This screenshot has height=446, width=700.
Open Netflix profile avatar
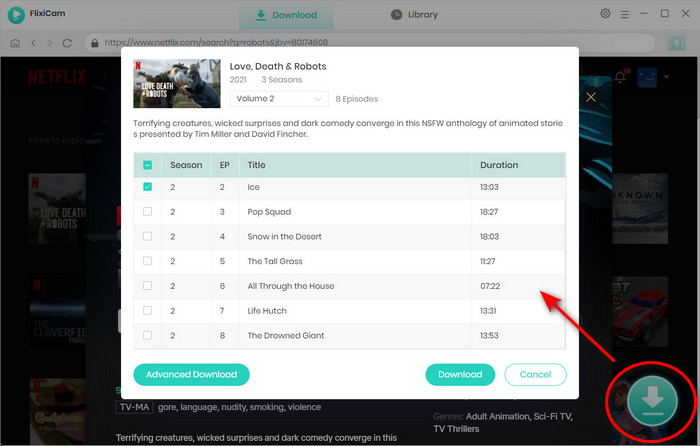(x=647, y=77)
